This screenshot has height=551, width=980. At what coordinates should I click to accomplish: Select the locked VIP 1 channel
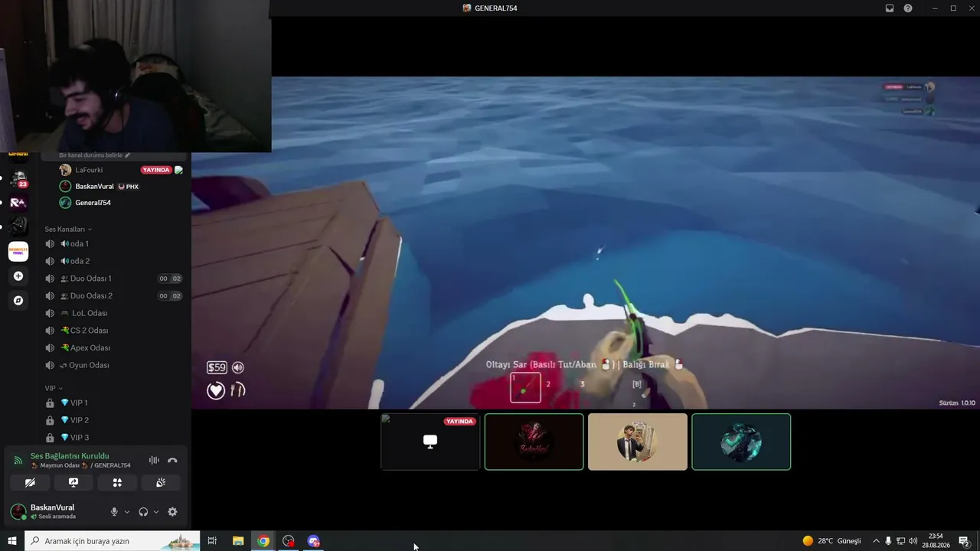tap(113, 403)
